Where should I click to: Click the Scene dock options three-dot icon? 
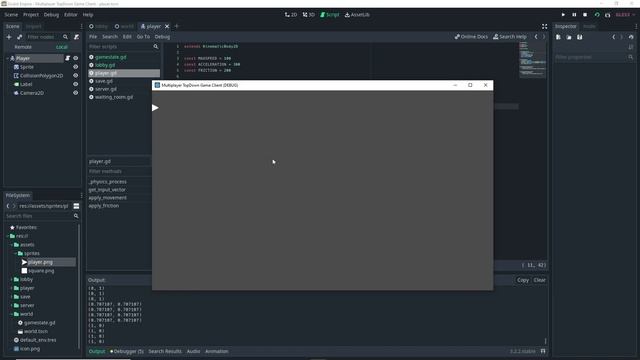(81, 26)
